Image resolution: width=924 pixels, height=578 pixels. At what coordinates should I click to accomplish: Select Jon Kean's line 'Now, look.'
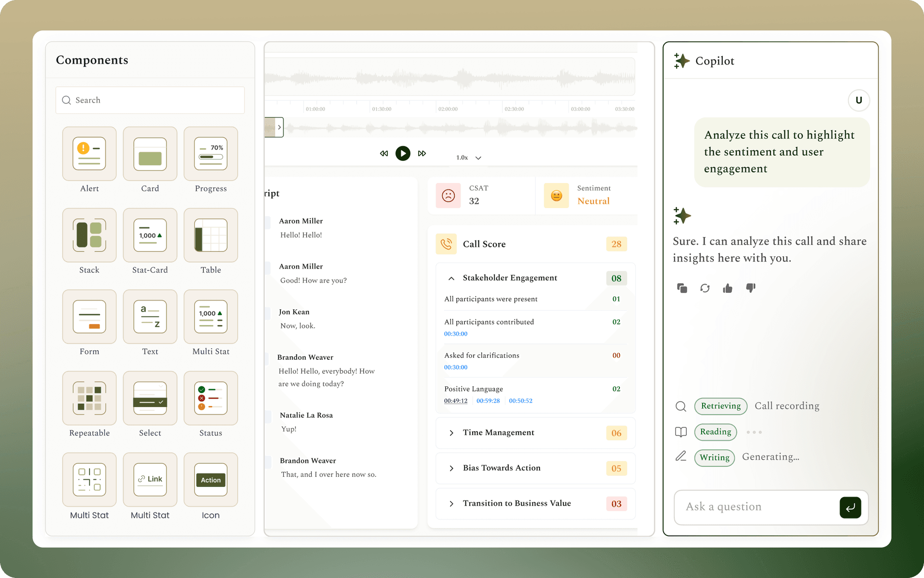tap(298, 326)
